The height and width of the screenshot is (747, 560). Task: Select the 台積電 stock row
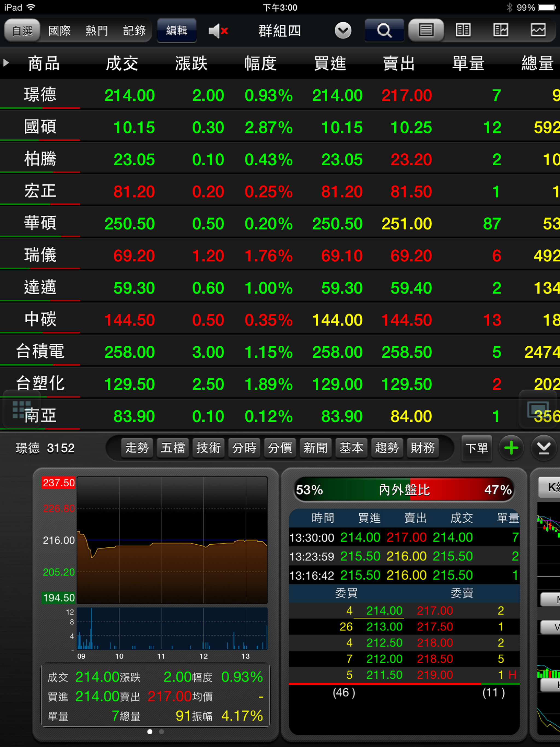point(280,352)
